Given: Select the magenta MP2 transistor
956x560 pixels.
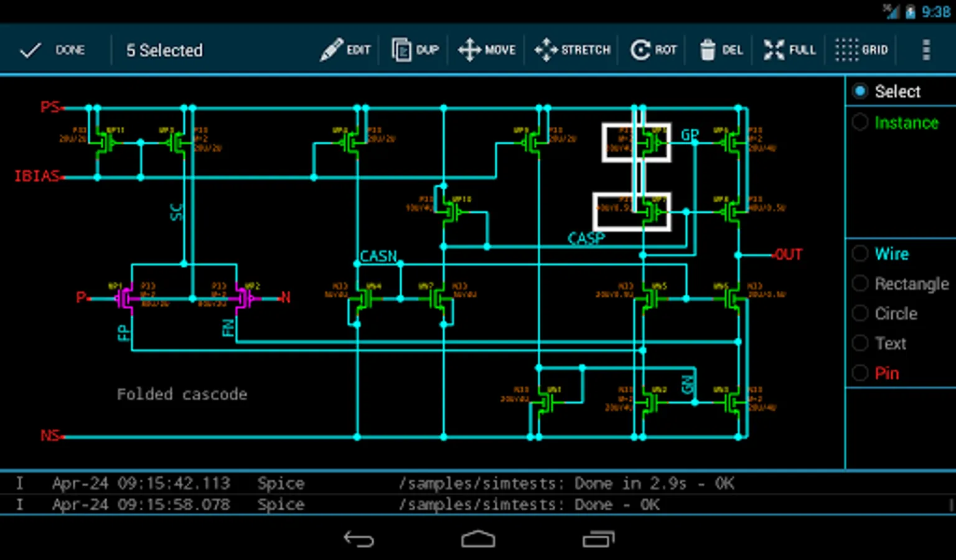Looking at the screenshot, I should click(x=245, y=299).
